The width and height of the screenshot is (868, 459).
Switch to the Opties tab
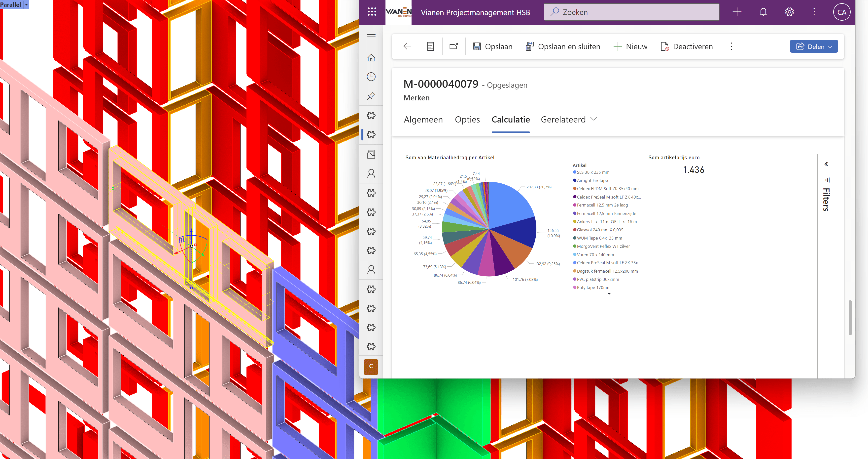pyautogui.click(x=467, y=119)
